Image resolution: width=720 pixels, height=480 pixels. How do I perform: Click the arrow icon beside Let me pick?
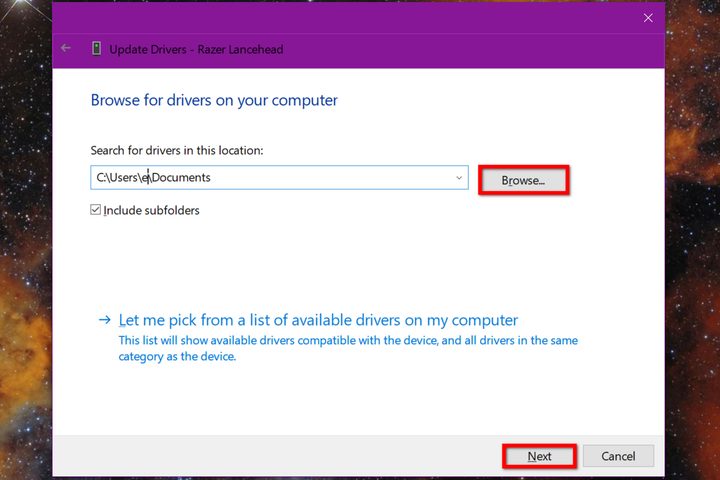point(105,320)
